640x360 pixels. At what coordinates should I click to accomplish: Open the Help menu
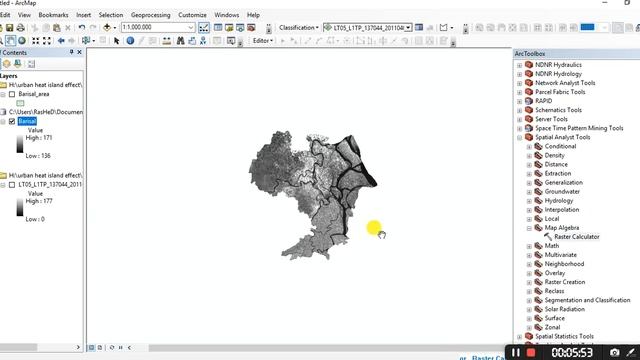pyautogui.click(x=253, y=15)
